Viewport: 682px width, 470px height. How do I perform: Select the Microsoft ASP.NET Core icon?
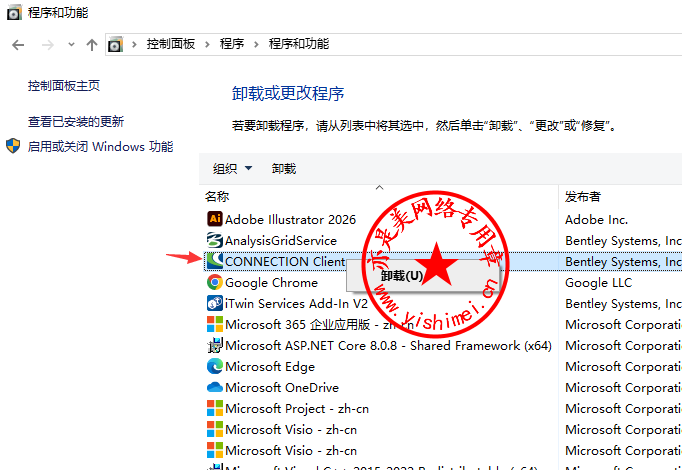tap(214, 345)
